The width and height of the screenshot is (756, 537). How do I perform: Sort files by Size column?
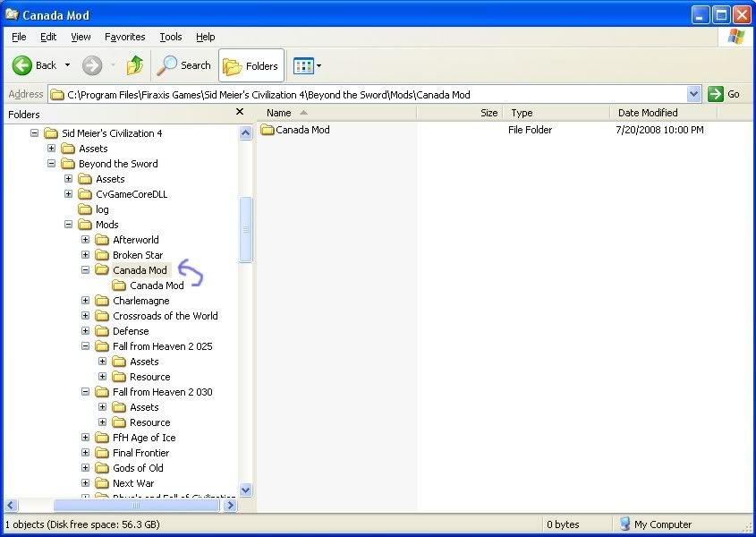[460, 113]
